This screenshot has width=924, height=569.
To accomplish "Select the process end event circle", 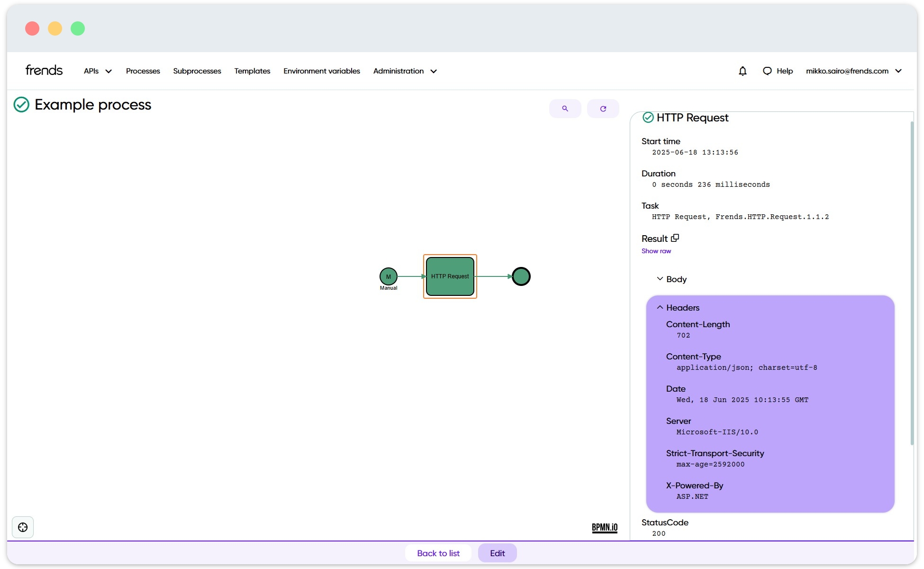I will coord(521,276).
